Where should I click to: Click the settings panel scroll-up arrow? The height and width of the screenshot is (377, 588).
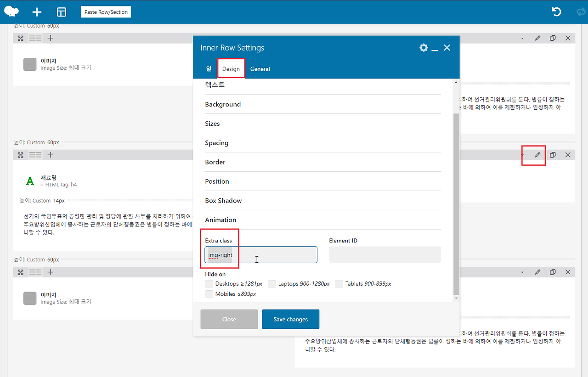(456, 83)
